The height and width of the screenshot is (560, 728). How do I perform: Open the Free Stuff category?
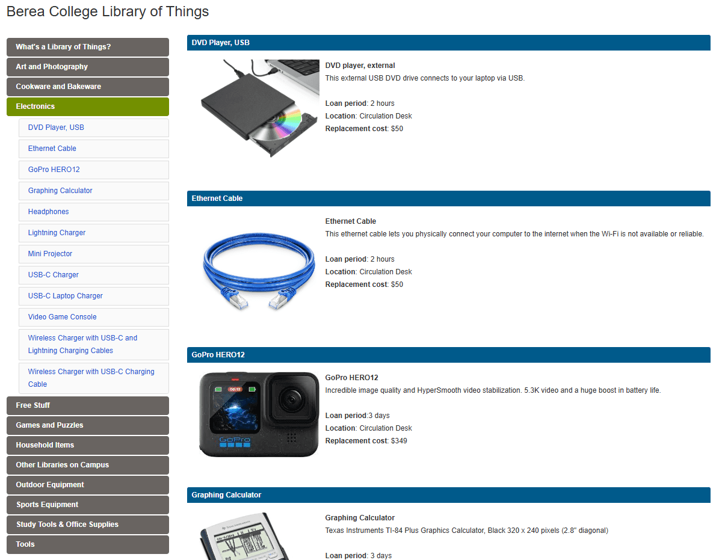88,405
